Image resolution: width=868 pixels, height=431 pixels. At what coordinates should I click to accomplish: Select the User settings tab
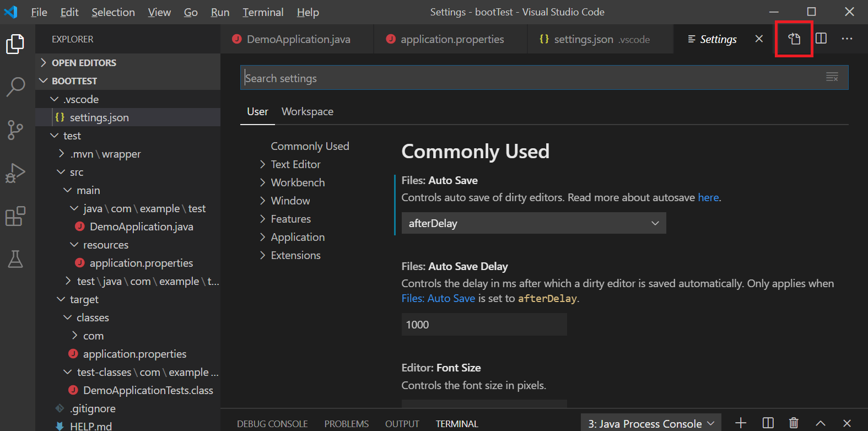point(257,111)
